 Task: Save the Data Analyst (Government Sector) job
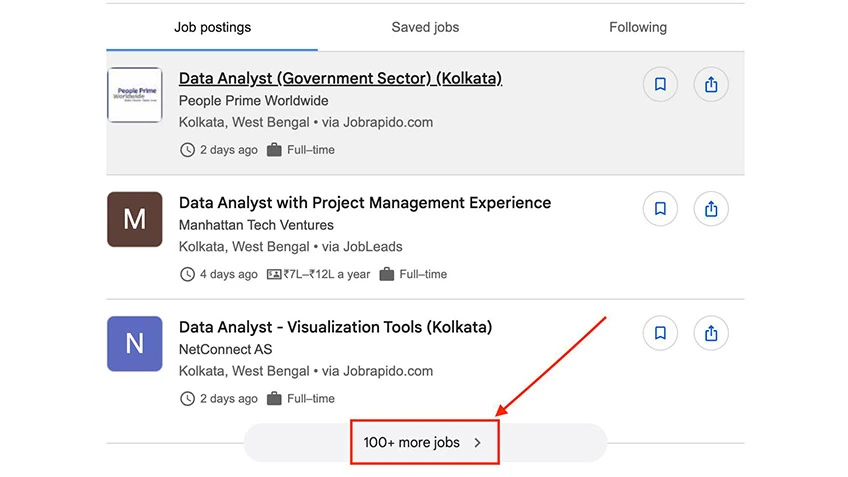[x=660, y=84]
